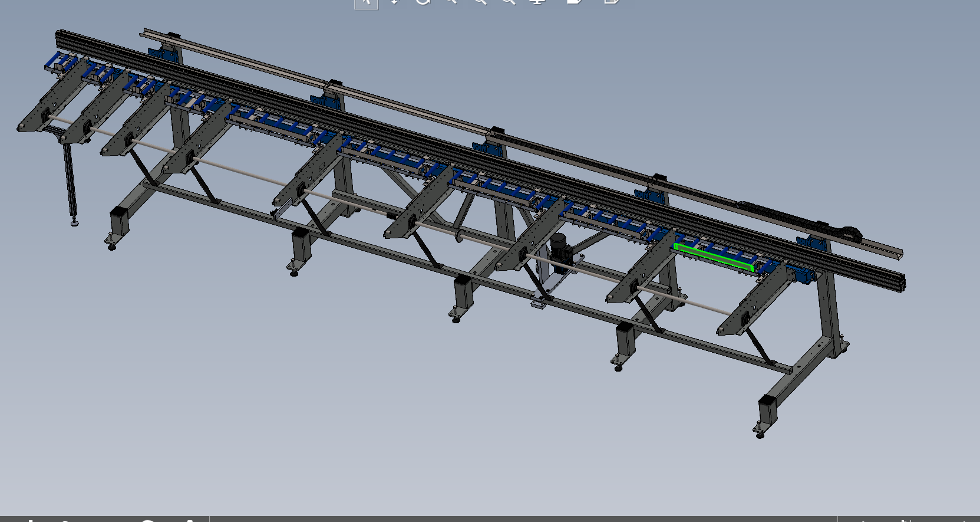The width and height of the screenshot is (980, 522).
Task: Click the middle magnifier zoom icon
Action: 480,2
